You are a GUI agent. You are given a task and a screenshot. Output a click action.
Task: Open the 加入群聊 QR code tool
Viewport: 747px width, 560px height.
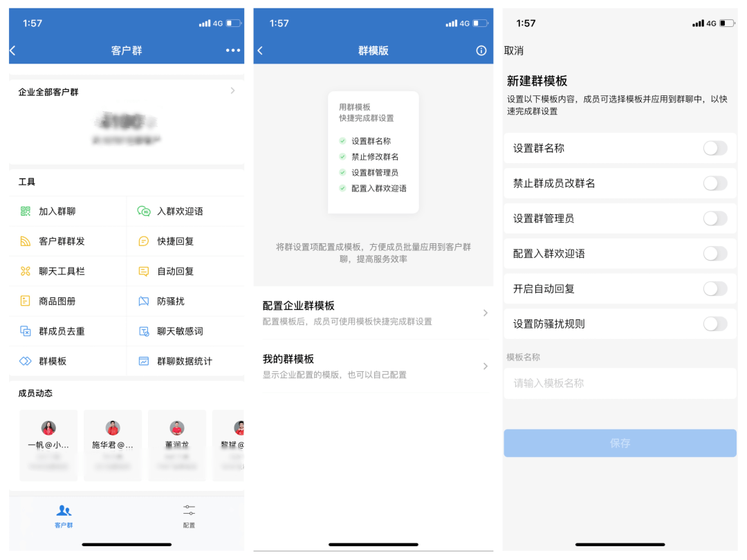pos(26,211)
